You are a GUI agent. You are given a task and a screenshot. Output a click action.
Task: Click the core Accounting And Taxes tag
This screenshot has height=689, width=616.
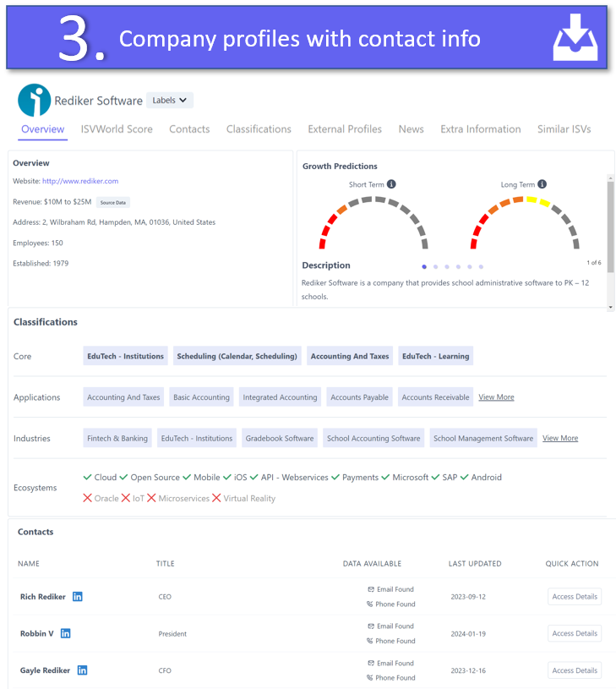tap(350, 356)
